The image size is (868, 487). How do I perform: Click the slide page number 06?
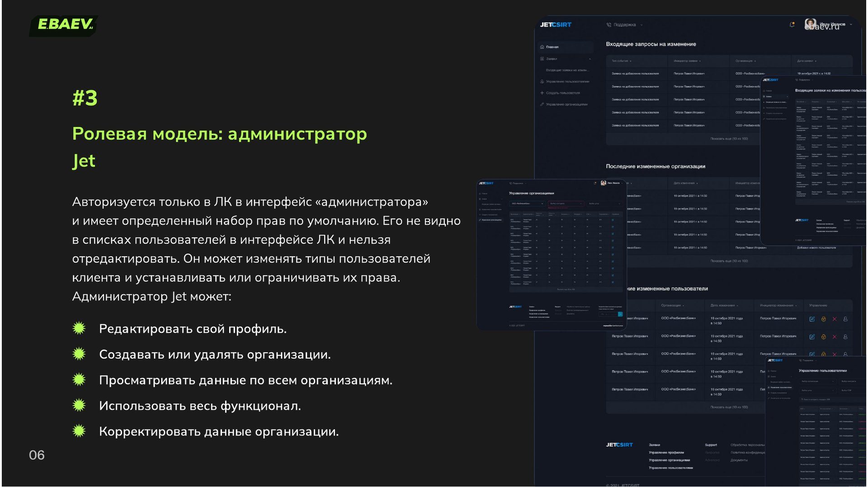37,455
